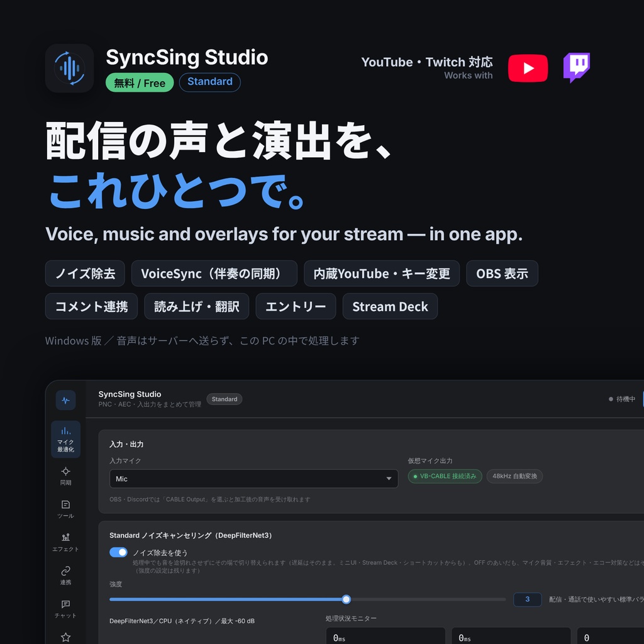This screenshot has height=644, width=644.
Task: Click the 無料 / Free green badge
Action: click(x=140, y=82)
